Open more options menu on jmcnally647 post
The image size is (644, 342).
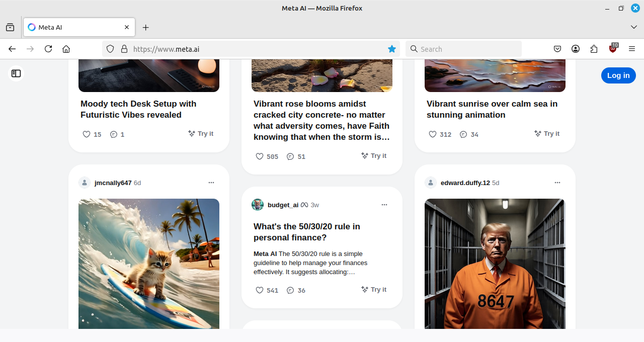211,183
